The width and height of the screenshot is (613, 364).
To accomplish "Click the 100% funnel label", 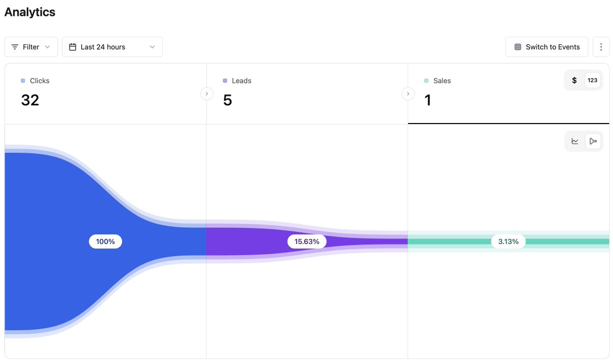I will (x=105, y=241).
